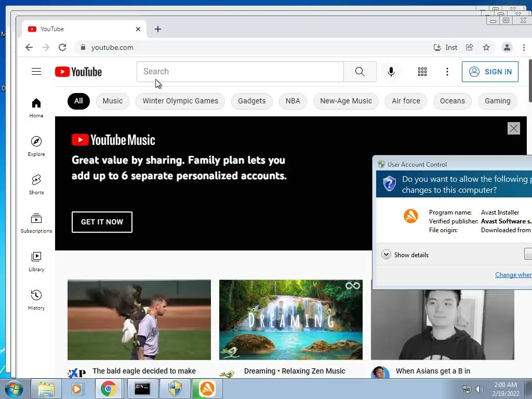Select Winter Olympic Games chip

click(180, 101)
